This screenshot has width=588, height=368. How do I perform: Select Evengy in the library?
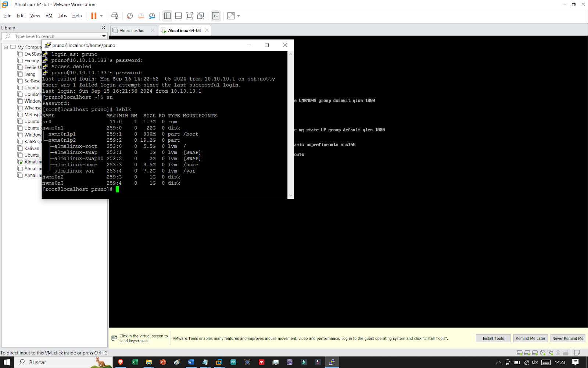click(x=32, y=61)
